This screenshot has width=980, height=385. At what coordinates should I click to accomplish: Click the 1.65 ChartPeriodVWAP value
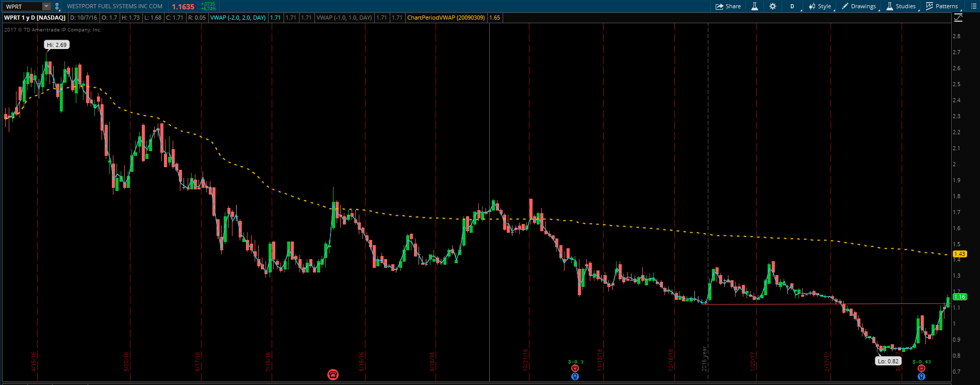coord(494,18)
